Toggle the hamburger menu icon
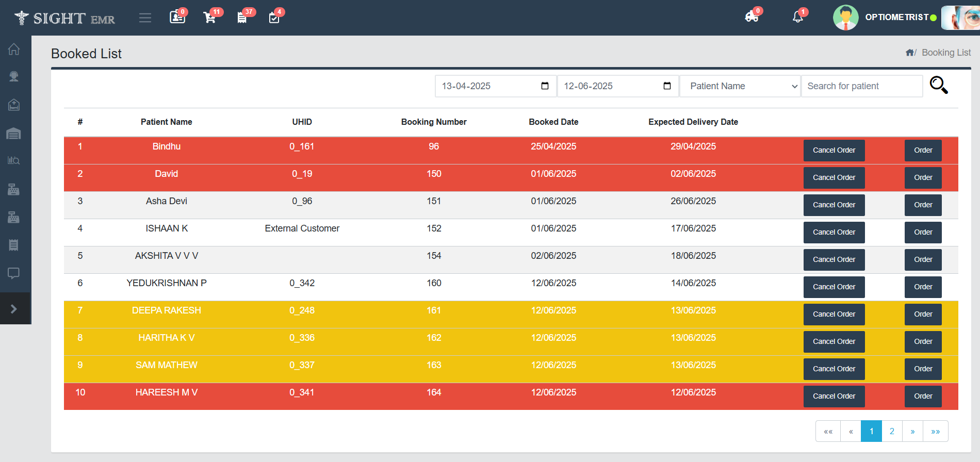Screen dimensions: 980x462 145,18
